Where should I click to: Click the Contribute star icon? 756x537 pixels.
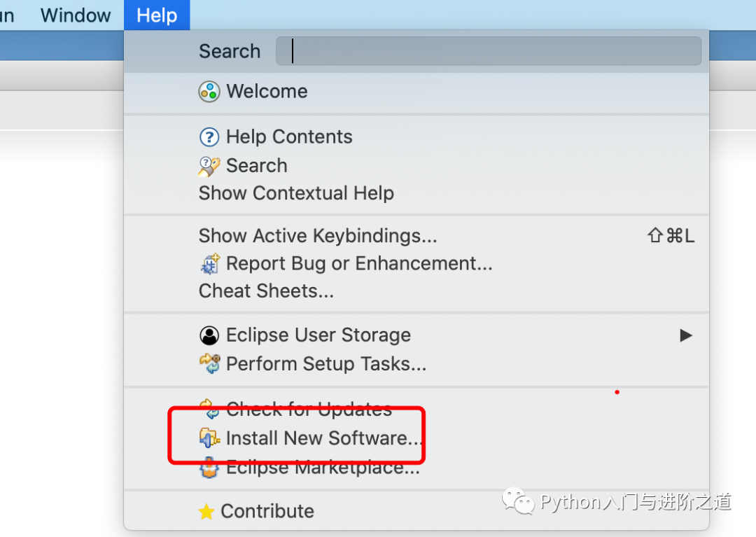tap(206, 511)
